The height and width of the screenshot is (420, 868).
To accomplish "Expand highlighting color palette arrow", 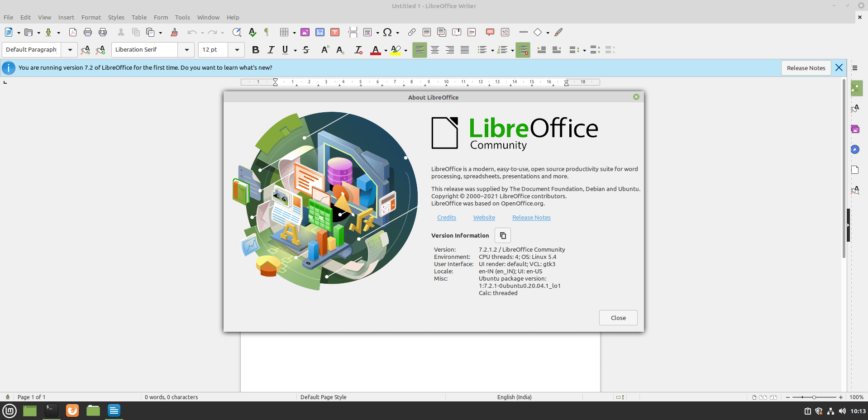I will tap(406, 50).
